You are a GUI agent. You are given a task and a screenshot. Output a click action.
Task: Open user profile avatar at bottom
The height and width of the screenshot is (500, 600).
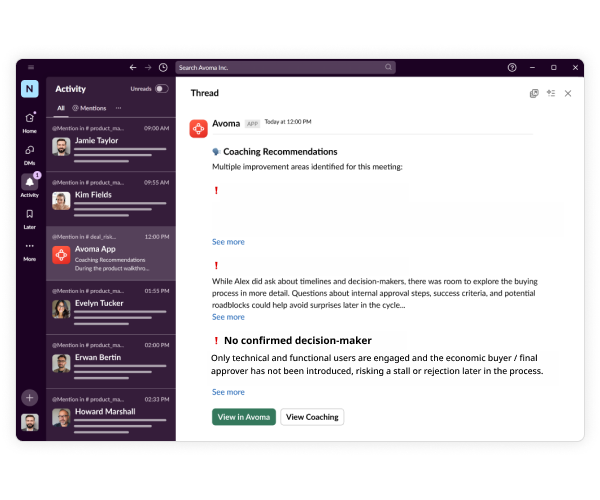[x=30, y=422]
